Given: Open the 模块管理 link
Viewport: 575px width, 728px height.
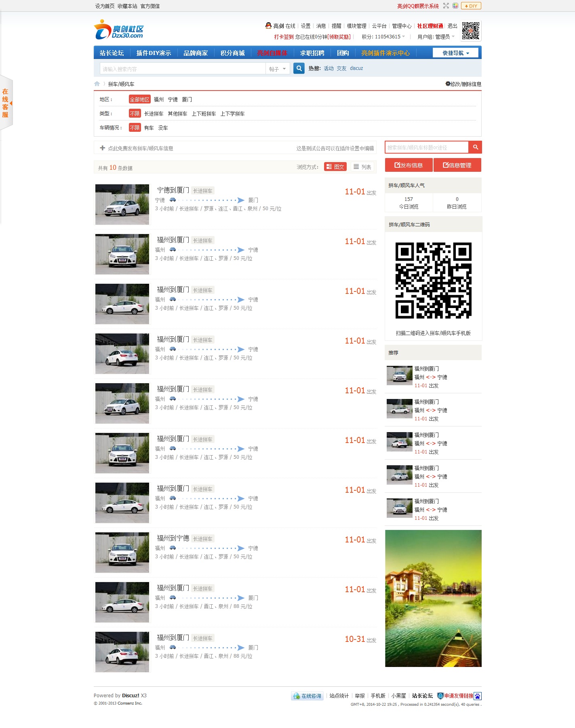Looking at the screenshot, I should [356, 26].
